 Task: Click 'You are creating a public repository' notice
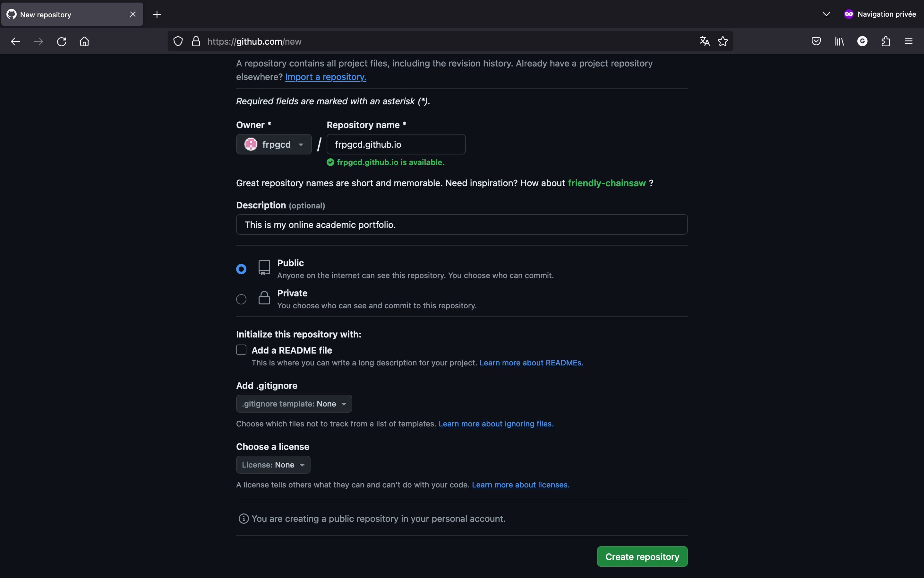pyautogui.click(x=378, y=519)
